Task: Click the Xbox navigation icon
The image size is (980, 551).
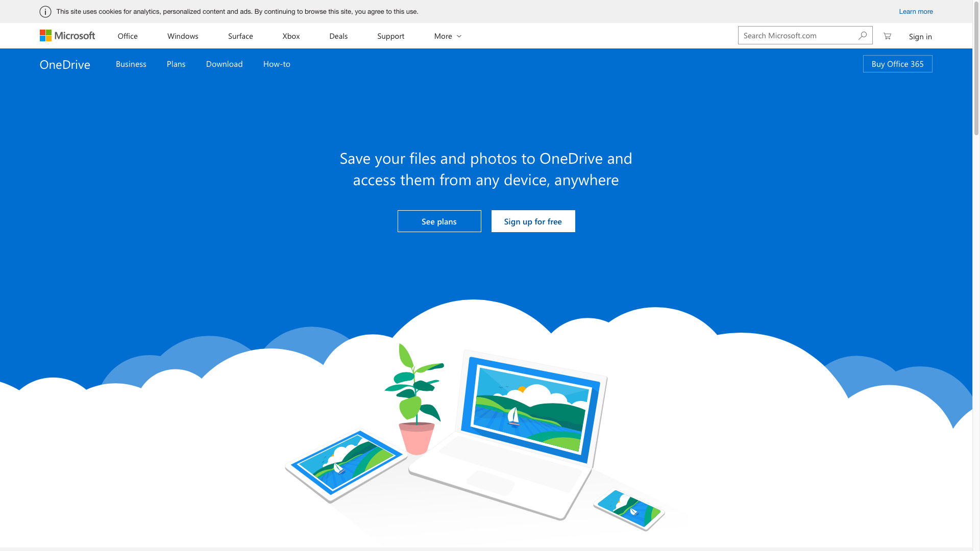Action: pos(291,36)
